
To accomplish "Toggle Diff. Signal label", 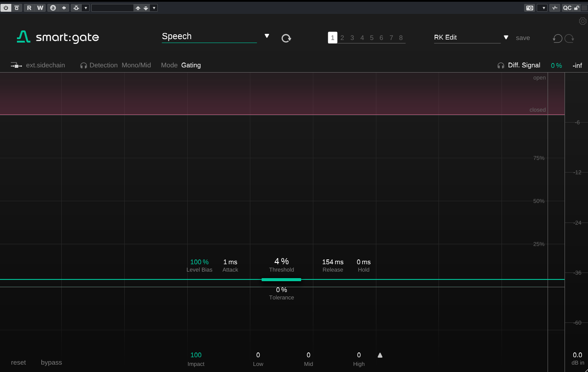I will point(524,65).
